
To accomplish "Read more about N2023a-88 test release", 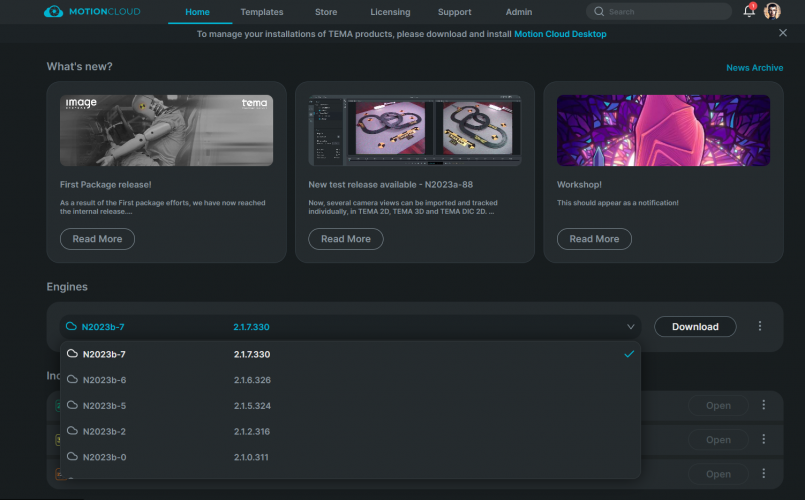I will pos(346,239).
